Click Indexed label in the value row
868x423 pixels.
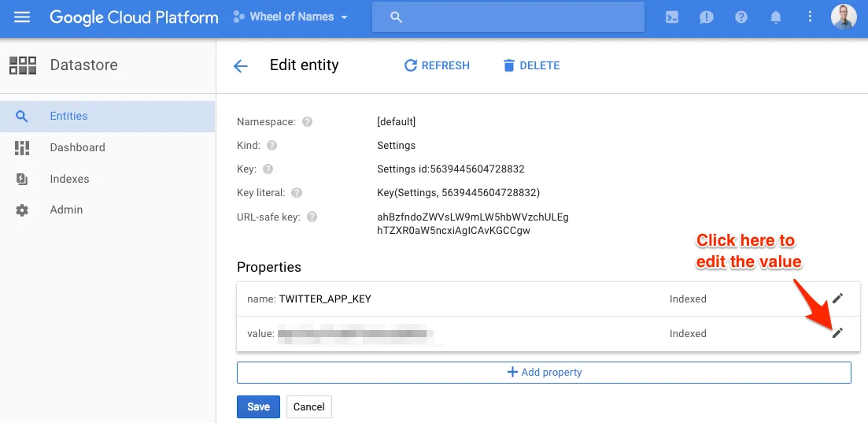[x=688, y=334]
